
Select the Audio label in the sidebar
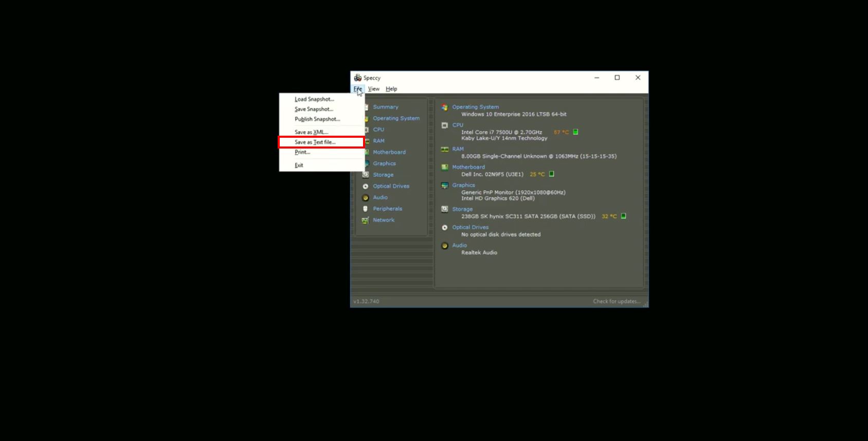[381, 197]
